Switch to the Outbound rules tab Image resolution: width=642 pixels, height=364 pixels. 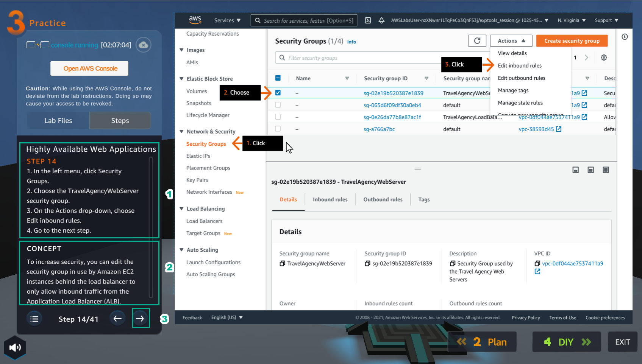coord(383,199)
